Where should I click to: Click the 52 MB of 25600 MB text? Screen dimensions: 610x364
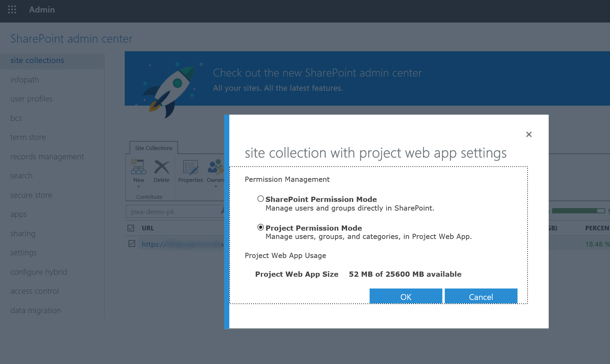tap(405, 274)
